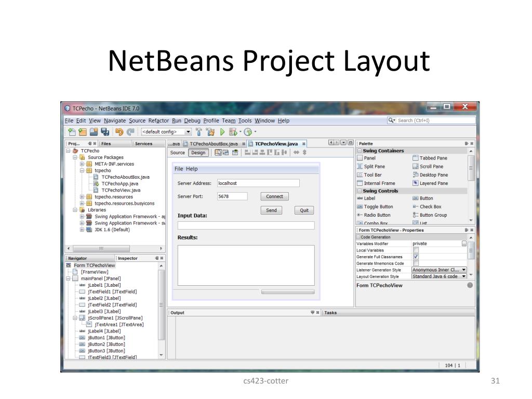This screenshot has height=399, width=532.
Task: Activate Selection Mode icon in designer toolbar
Action: coord(218,153)
